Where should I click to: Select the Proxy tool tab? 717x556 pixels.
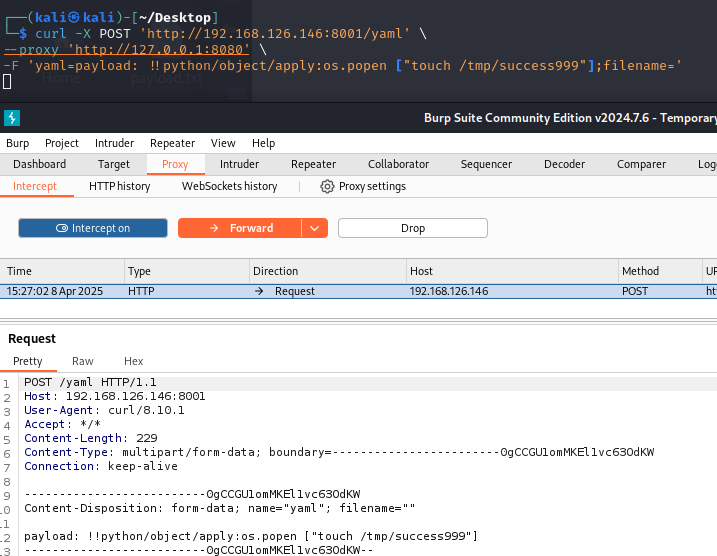click(x=175, y=164)
